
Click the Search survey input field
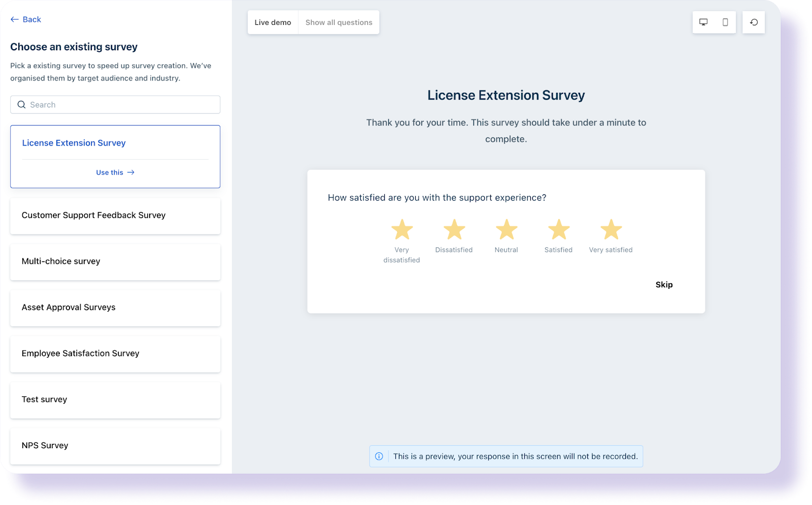115,105
